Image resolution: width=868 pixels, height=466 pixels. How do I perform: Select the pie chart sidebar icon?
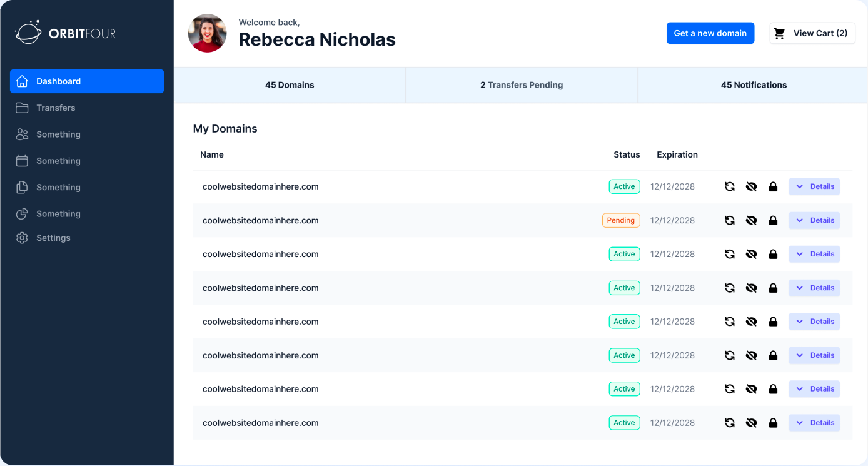(21, 213)
